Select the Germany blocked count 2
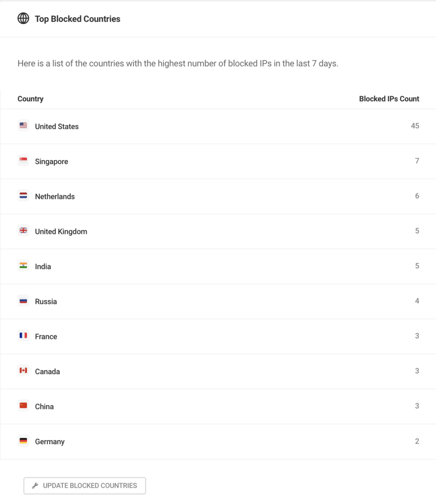This screenshot has height=504, width=436. 417,441
